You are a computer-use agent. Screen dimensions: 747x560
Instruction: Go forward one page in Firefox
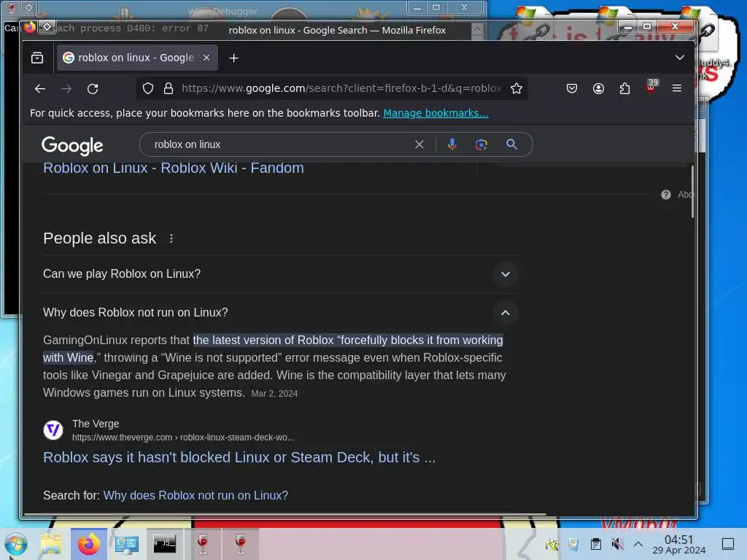(66, 88)
